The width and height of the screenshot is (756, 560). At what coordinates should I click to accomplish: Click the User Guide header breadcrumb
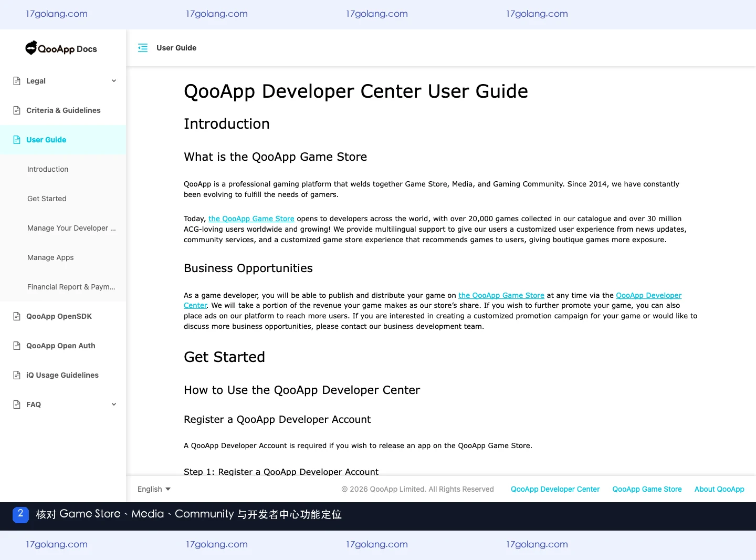click(176, 48)
